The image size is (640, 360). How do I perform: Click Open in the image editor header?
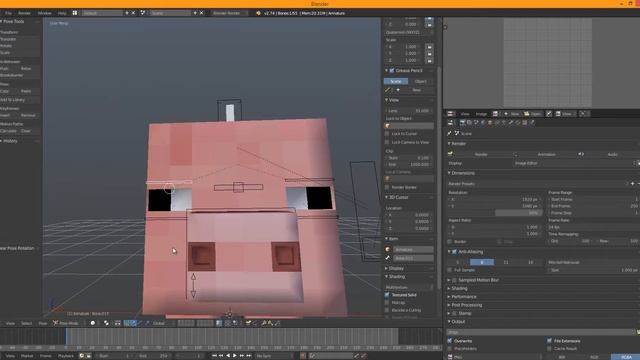click(533, 114)
